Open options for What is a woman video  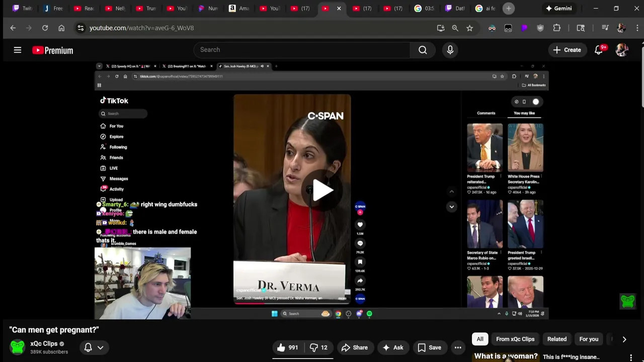click(x=631, y=357)
